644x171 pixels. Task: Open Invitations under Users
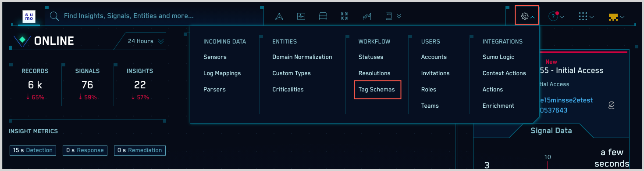(x=435, y=73)
